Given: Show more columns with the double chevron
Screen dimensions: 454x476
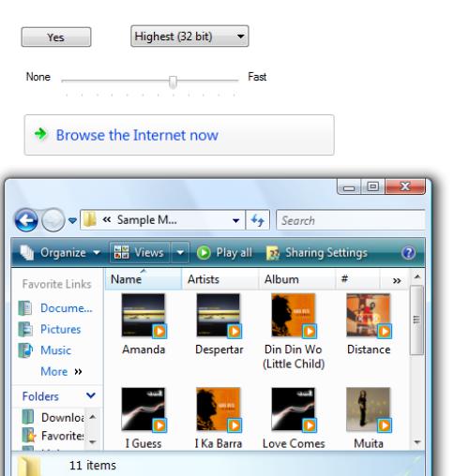Looking at the screenshot, I should (397, 280).
